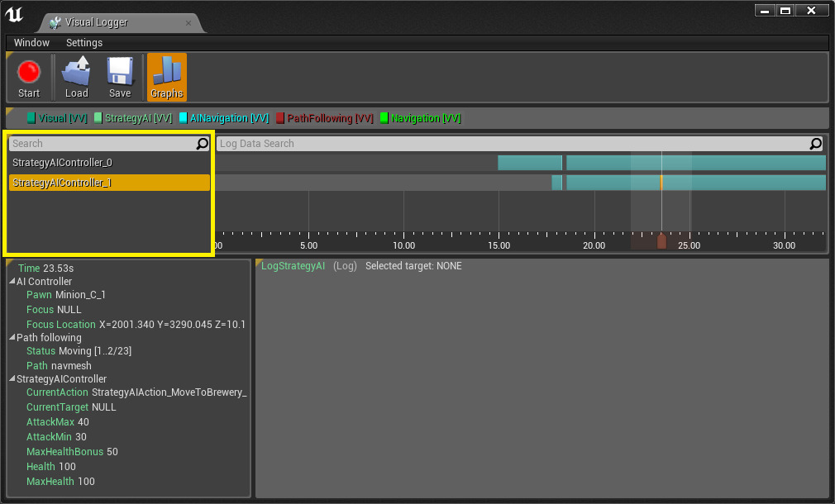This screenshot has width=835, height=504.
Task: Open the Window menu
Action: point(31,43)
